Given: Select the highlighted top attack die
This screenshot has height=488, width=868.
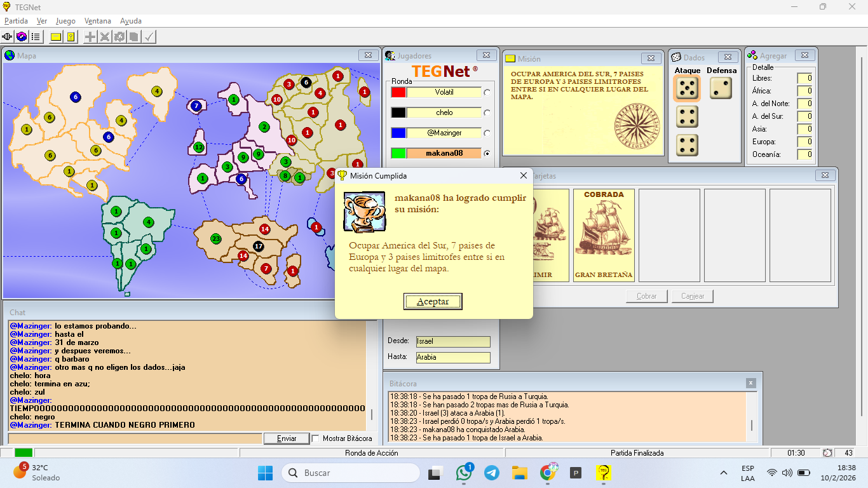Looking at the screenshot, I should tap(687, 89).
